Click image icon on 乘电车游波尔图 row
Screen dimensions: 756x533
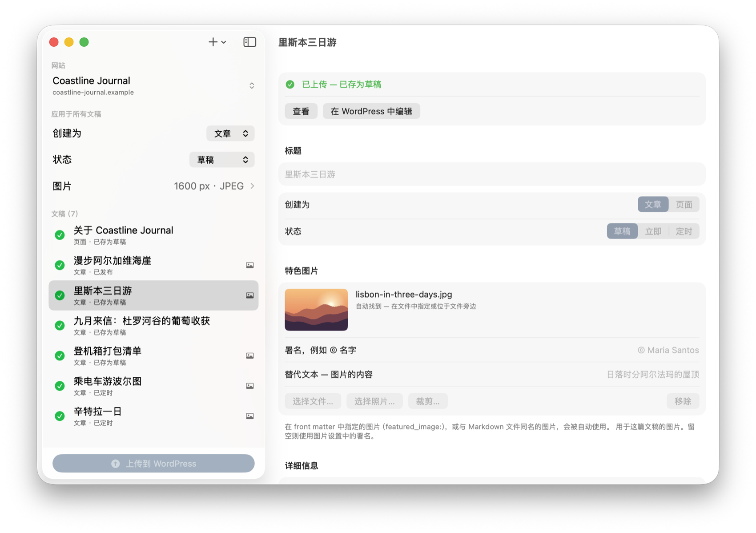(x=250, y=386)
